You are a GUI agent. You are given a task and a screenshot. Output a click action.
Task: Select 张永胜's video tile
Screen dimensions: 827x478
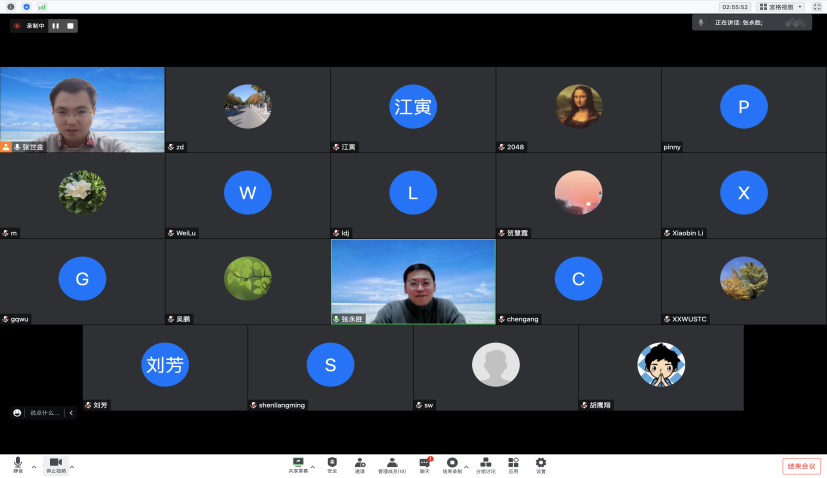[x=413, y=281]
